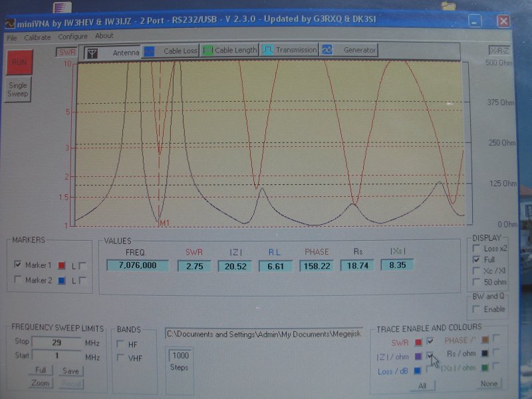Click the FREQ value 7,076,000
Viewport: 532px width, 399px height.
pyautogui.click(x=138, y=265)
